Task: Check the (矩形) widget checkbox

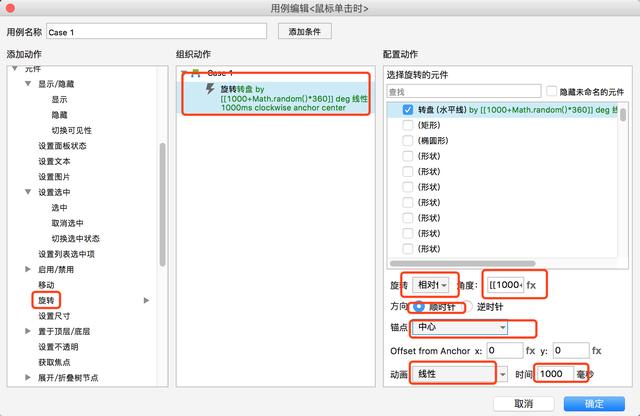Action: (407, 125)
